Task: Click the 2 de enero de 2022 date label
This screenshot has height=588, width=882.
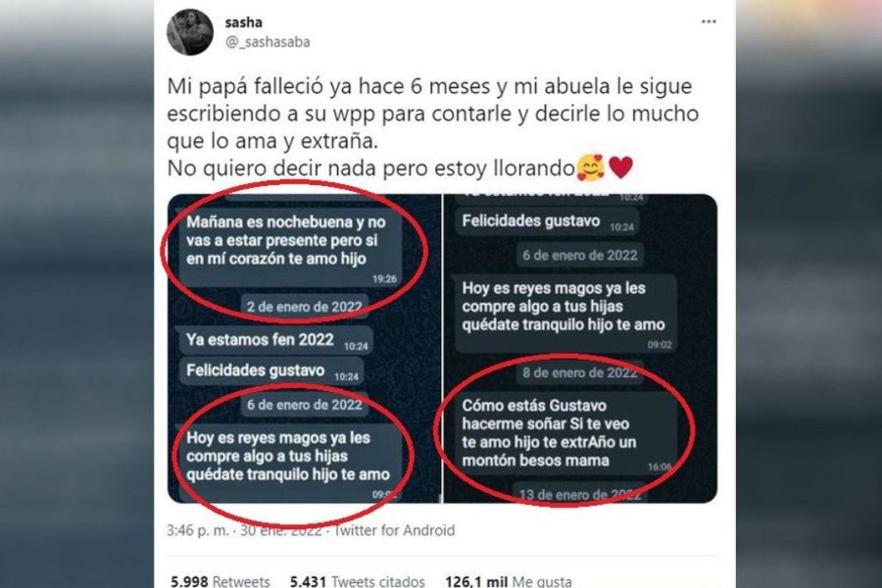Action: (x=305, y=307)
